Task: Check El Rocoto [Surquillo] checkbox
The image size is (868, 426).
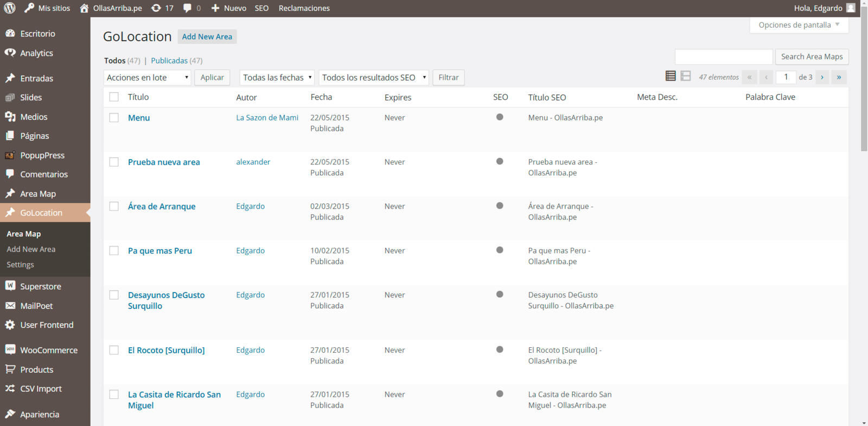Action: pyautogui.click(x=114, y=350)
